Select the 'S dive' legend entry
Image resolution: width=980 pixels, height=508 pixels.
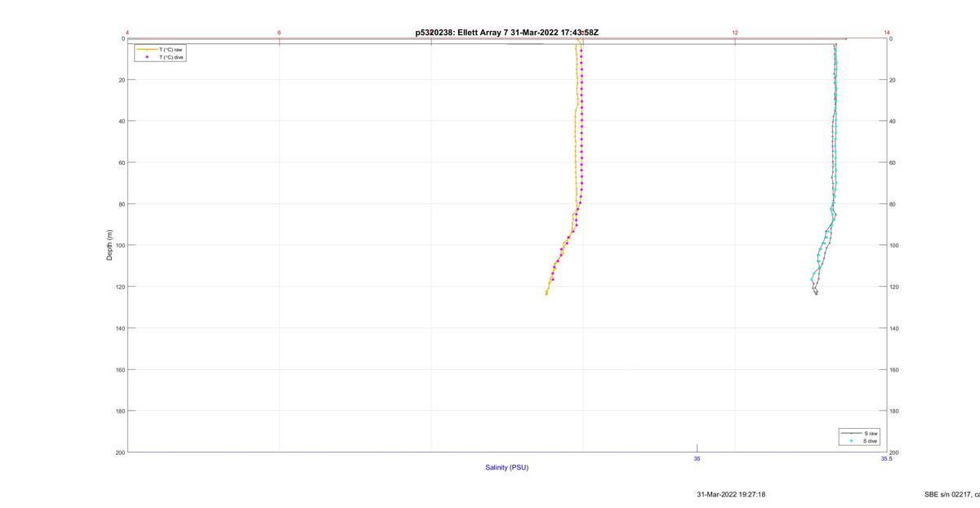coord(871,441)
